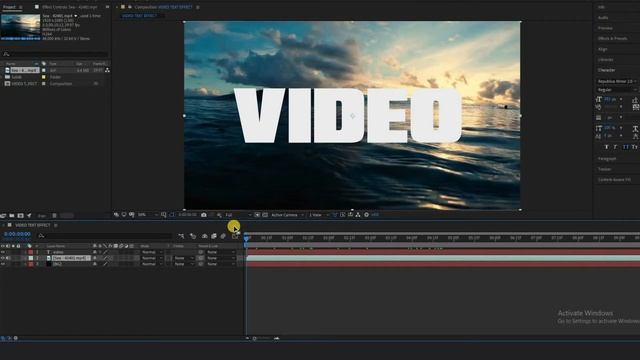Toggle visibility eye of the VIDEO text layer
640x360 pixels.
[3, 252]
